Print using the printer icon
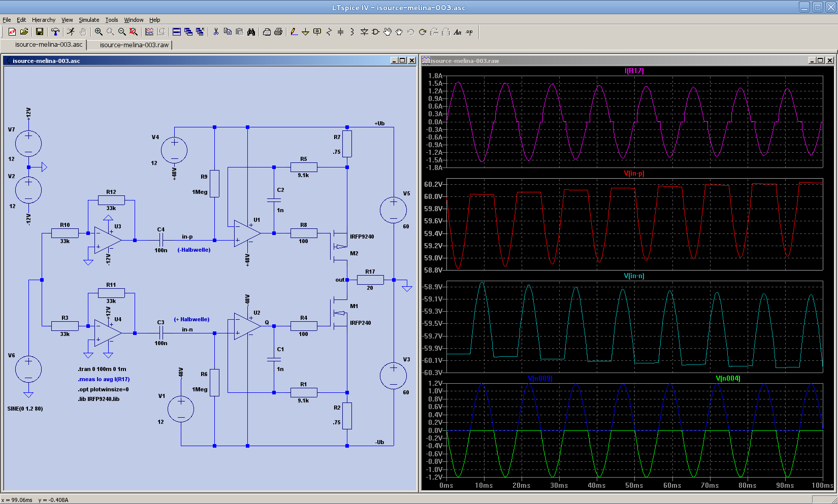 278,32
